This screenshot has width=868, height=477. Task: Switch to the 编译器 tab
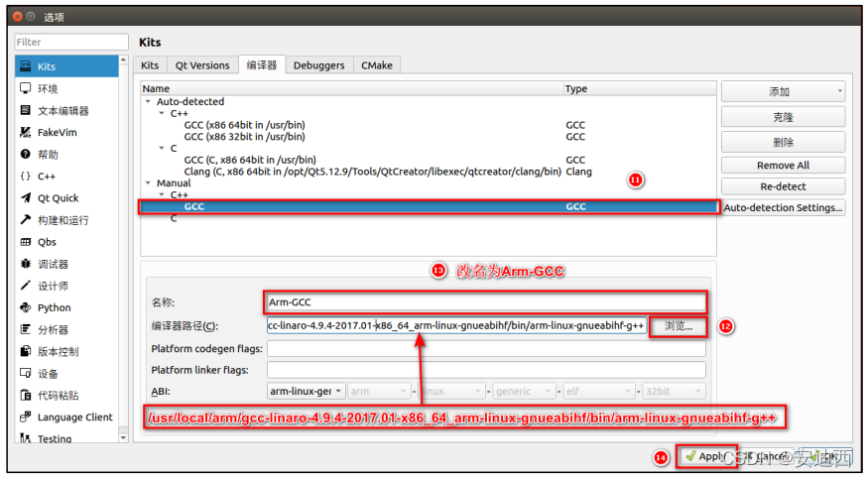262,64
